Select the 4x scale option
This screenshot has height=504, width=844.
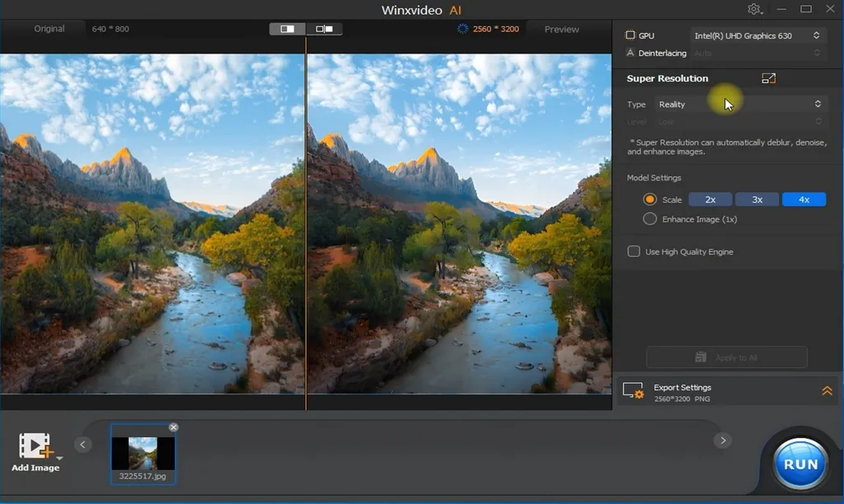pyautogui.click(x=804, y=198)
